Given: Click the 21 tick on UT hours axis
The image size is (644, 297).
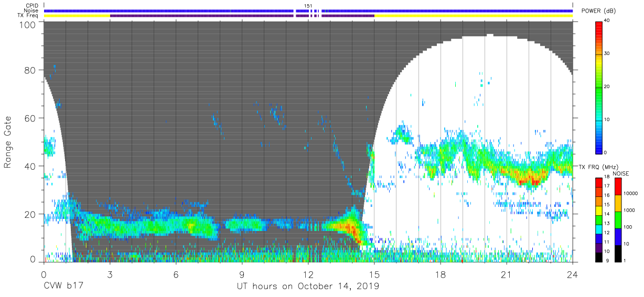Looking at the screenshot, I should (x=507, y=274).
